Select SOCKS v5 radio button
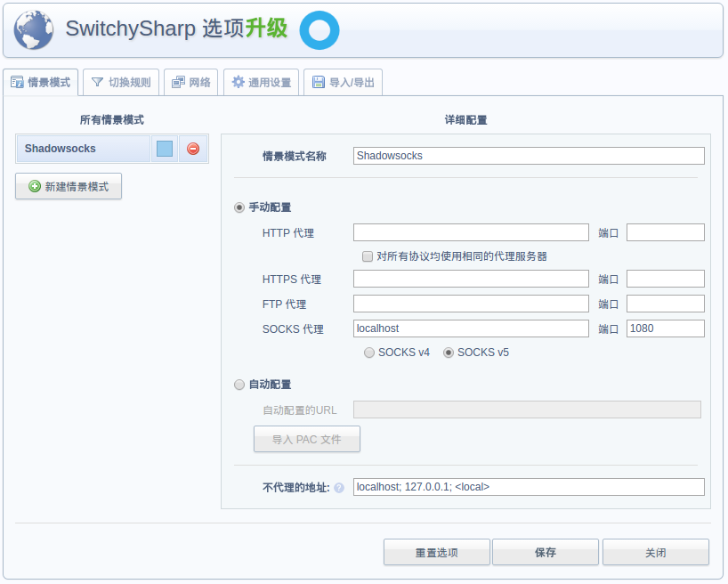Viewport: 728px width, 584px height. click(x=448, y=353)
